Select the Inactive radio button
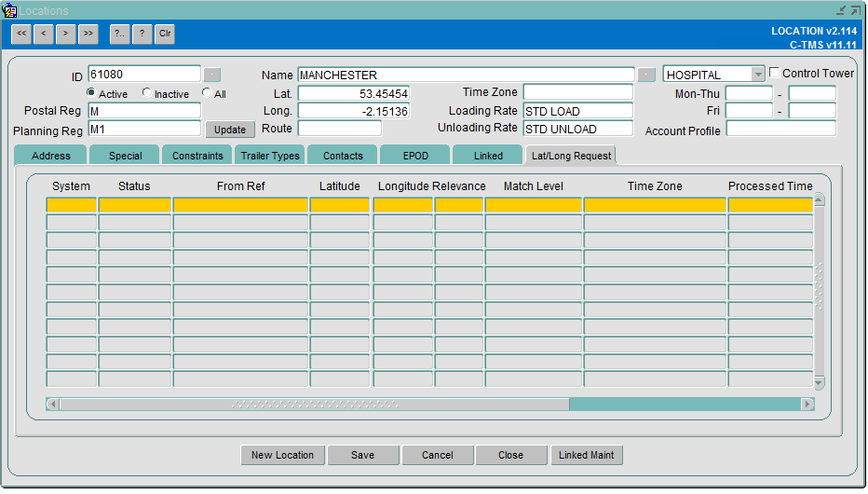868x494 pixels. coord(147,92)
